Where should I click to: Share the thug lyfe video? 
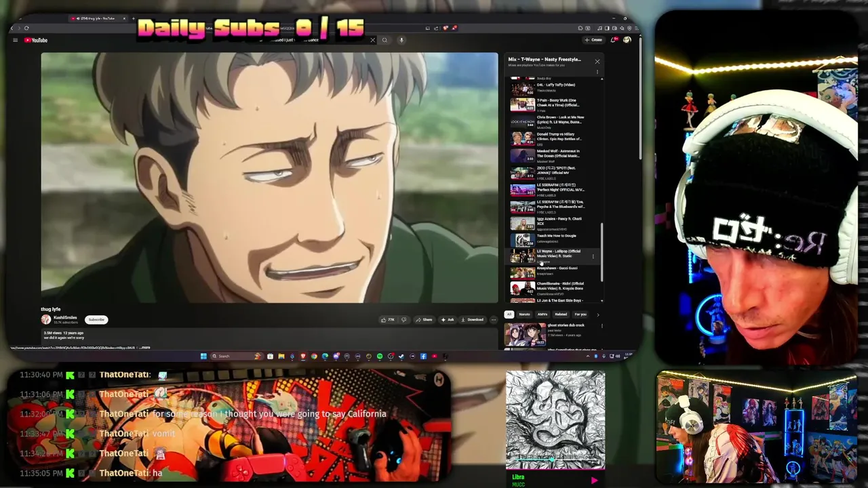(424, 320)
